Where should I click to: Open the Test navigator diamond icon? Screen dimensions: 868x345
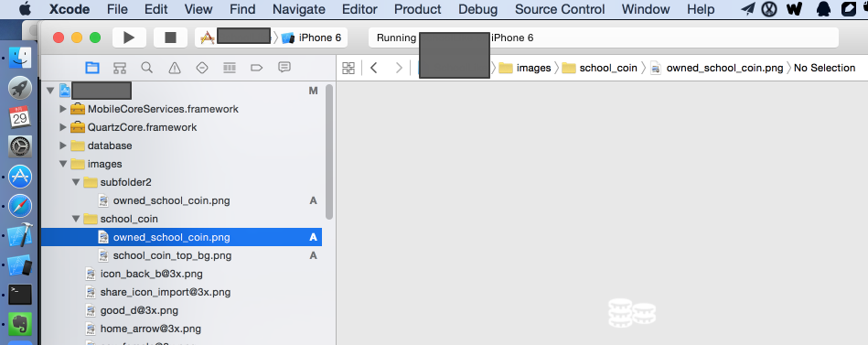(x=202, y=68)
